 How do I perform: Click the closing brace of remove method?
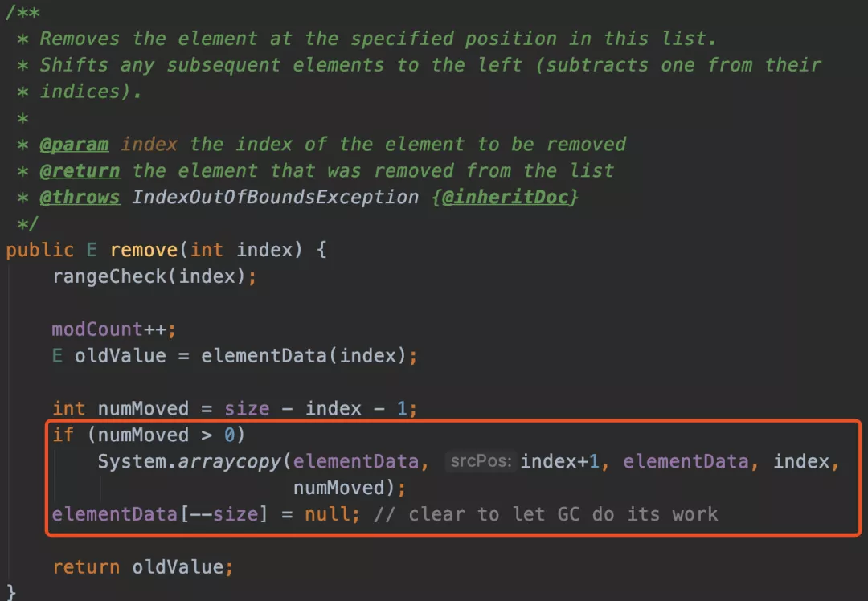coord(11,593)
